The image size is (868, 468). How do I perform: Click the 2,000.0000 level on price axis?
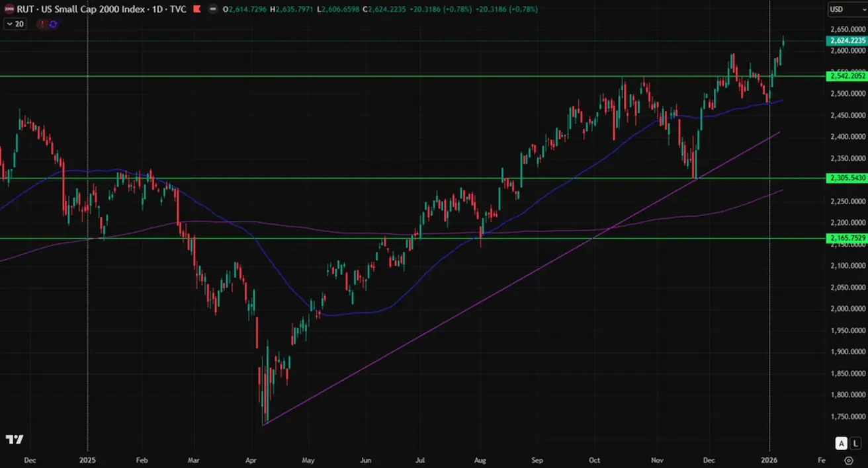point(846,308)
